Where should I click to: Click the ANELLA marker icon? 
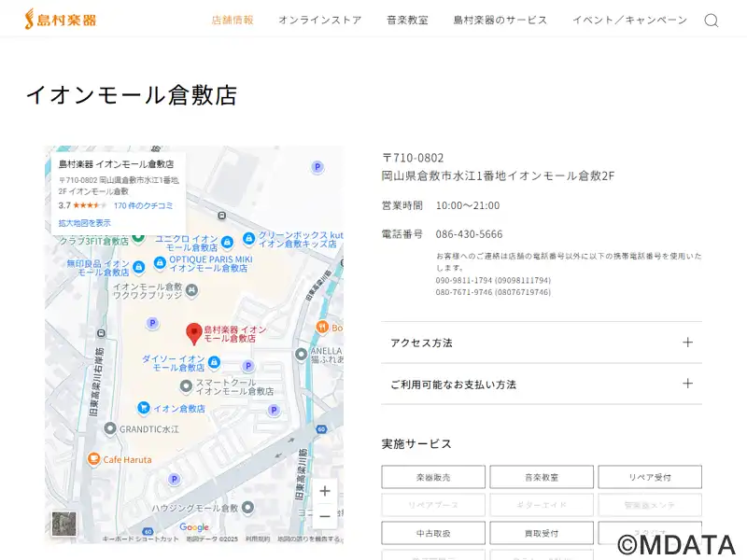pos(301,354)
